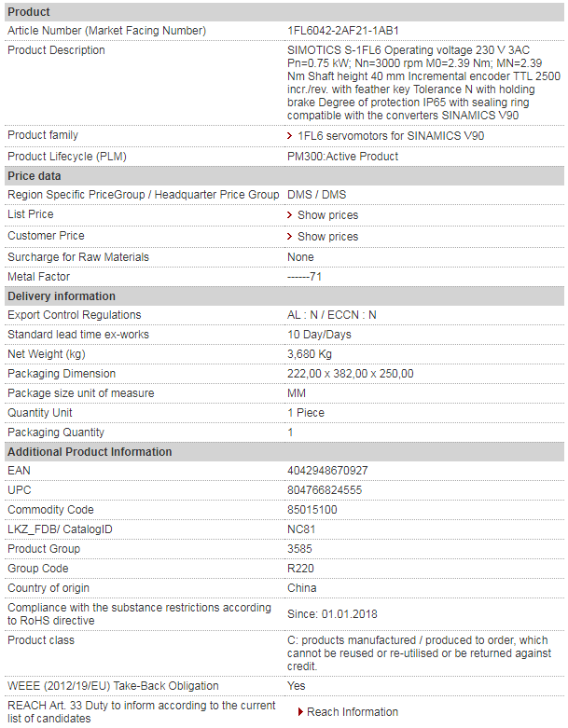
Task: Select the Product section header
Action: [284, 12]
